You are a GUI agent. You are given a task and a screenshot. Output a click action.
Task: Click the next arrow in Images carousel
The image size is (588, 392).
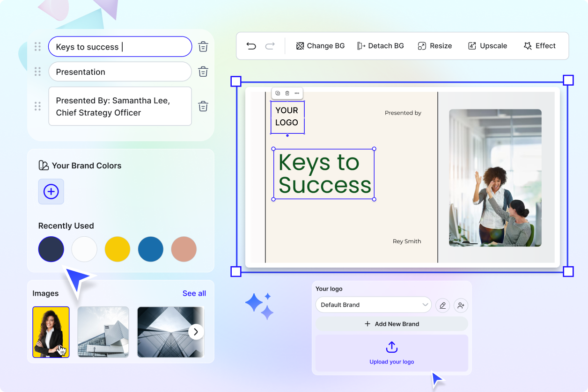tap(196, 332)
